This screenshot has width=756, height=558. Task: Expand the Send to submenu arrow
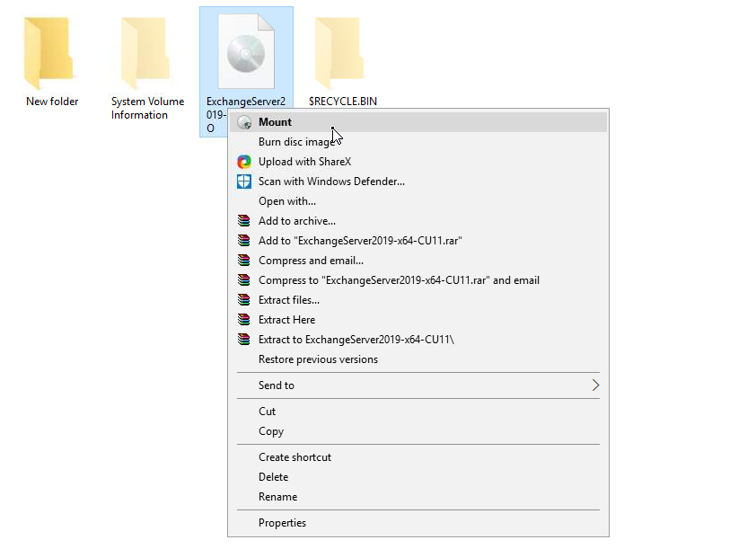(595, 385)
